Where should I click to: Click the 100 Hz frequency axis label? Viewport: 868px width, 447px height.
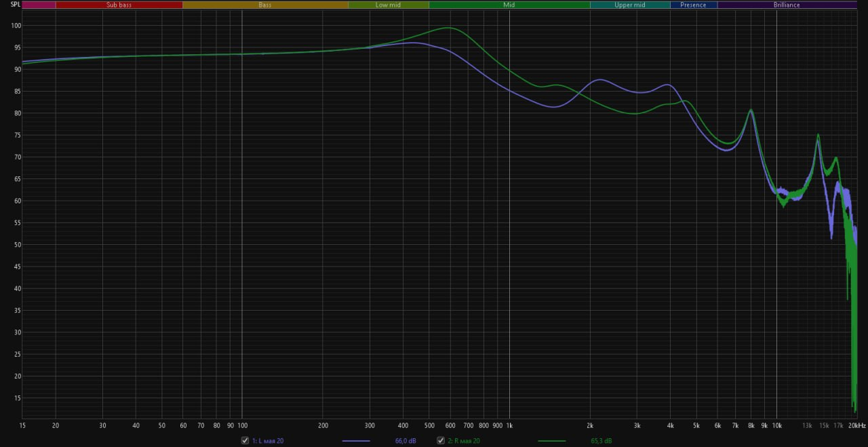pyautogui.click(x=241, y=426)
